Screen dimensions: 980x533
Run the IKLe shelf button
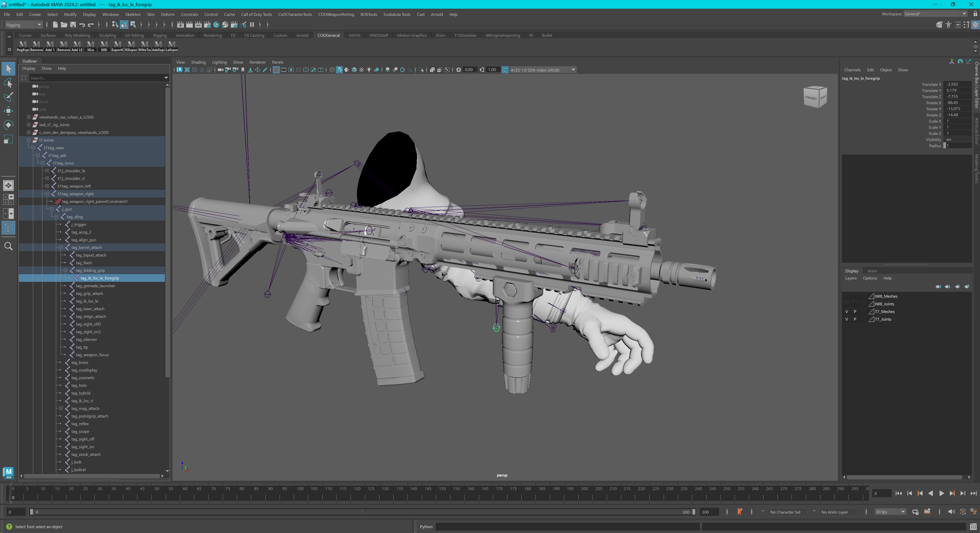pos(91,46)
